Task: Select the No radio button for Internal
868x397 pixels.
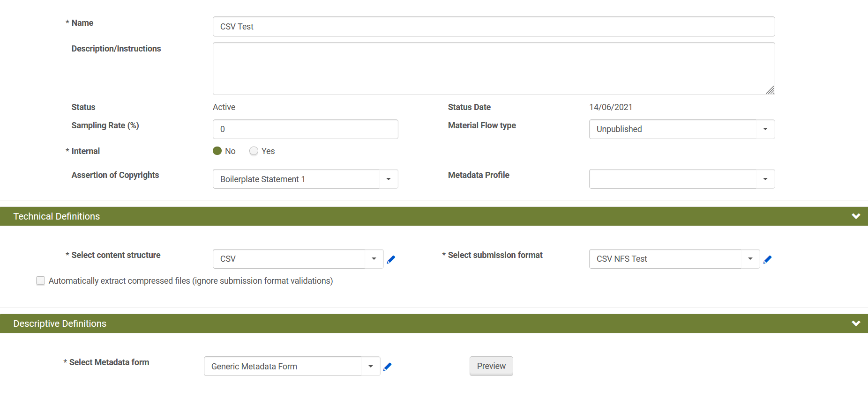Action: click(217, 151)
